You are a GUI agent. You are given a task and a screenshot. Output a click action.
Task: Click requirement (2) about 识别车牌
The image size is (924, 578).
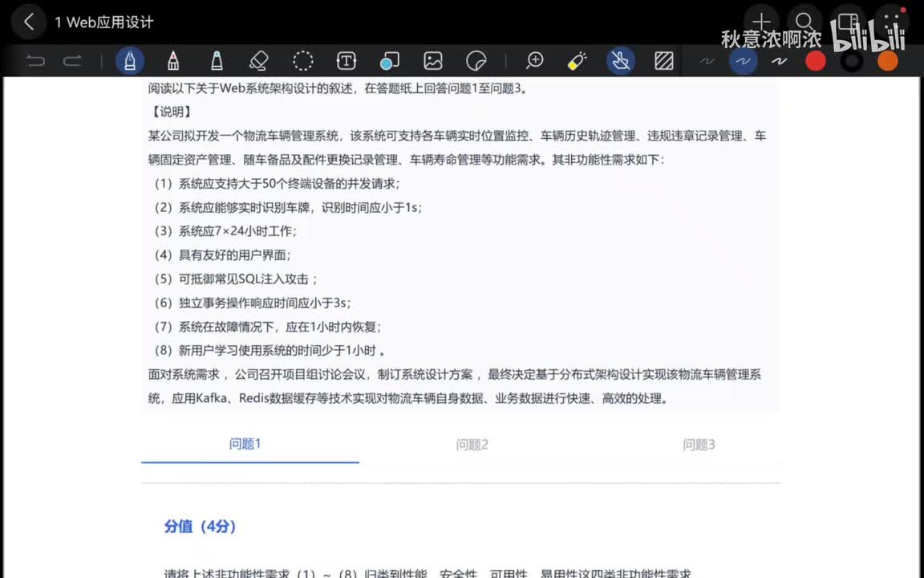click(286, 208)
